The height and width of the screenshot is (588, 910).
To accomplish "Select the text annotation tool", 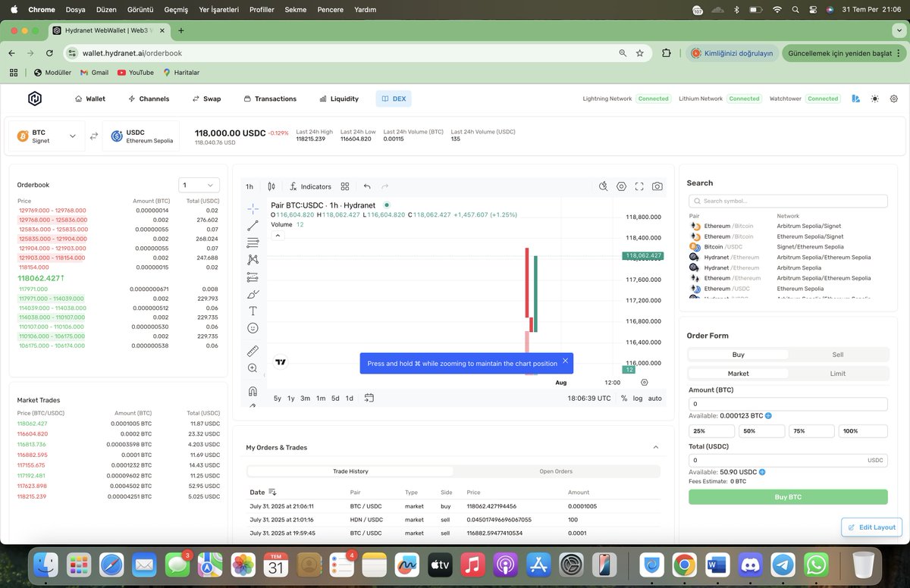I will click(253, 311).
